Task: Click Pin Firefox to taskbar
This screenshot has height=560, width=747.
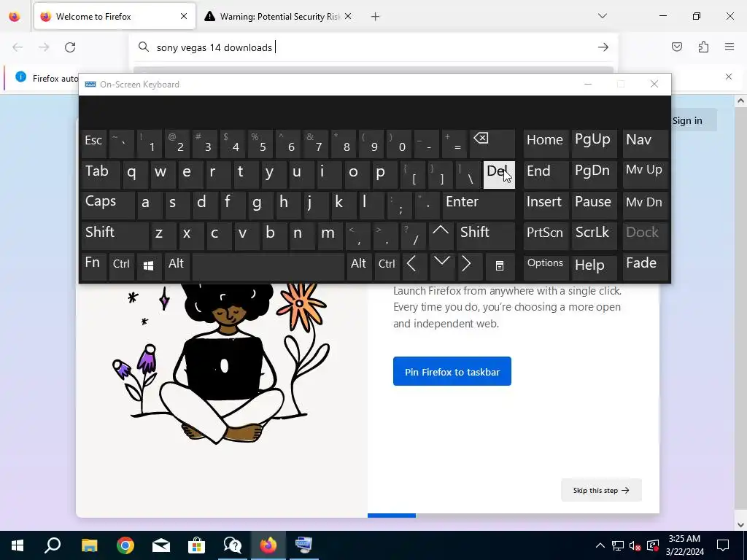Action: tap(452, 371)
